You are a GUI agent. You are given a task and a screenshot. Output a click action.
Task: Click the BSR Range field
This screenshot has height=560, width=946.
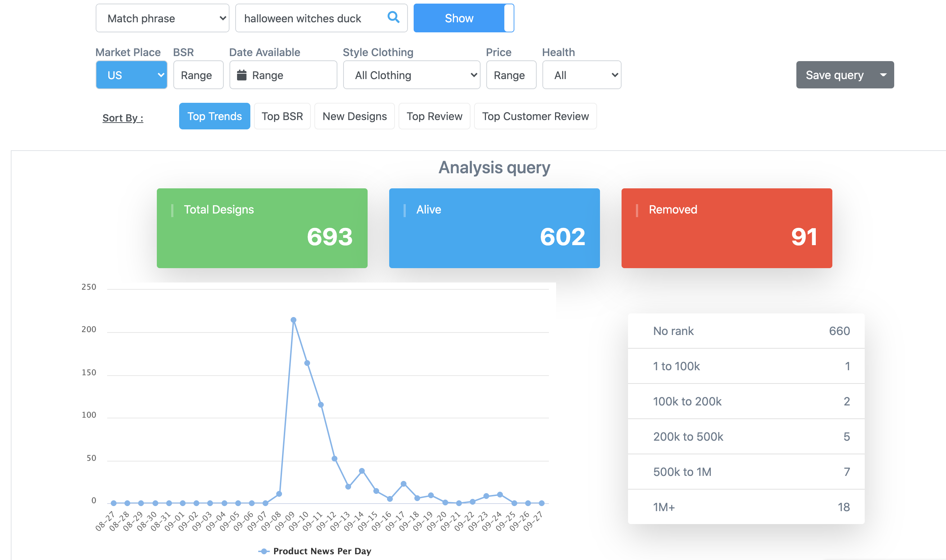point(198,75)
